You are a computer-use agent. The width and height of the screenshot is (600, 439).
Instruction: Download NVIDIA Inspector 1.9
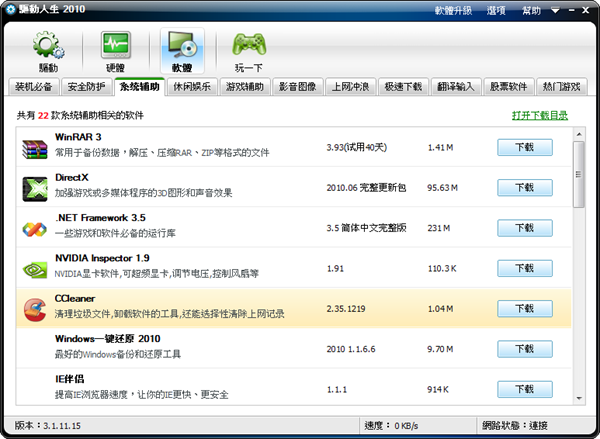pyautogui.click(x=525, y=268)
